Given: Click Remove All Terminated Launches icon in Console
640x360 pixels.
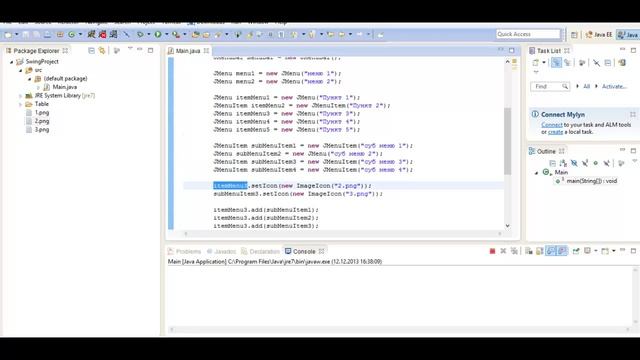Looking at the screenshot, I should (514, 251).
